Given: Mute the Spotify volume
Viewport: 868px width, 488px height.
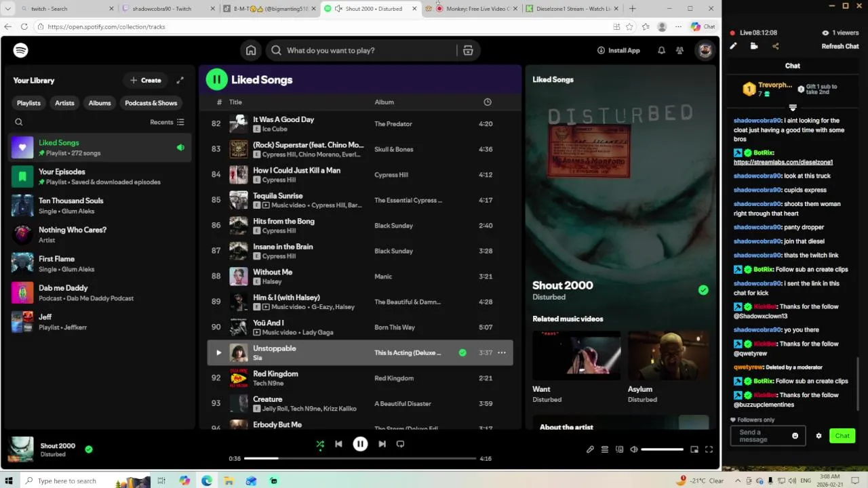Looking at the screenshot, I should tap(634, 449).
